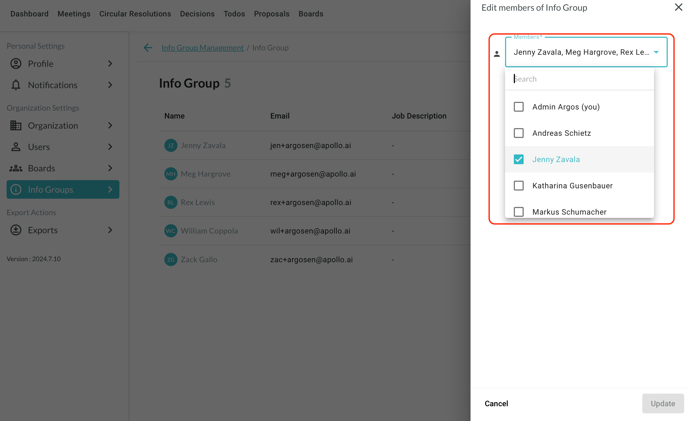The width and height of the screenshot is (688, 421).
Task: Expand the Users sidebar chevron
Action: click(110, 147)
